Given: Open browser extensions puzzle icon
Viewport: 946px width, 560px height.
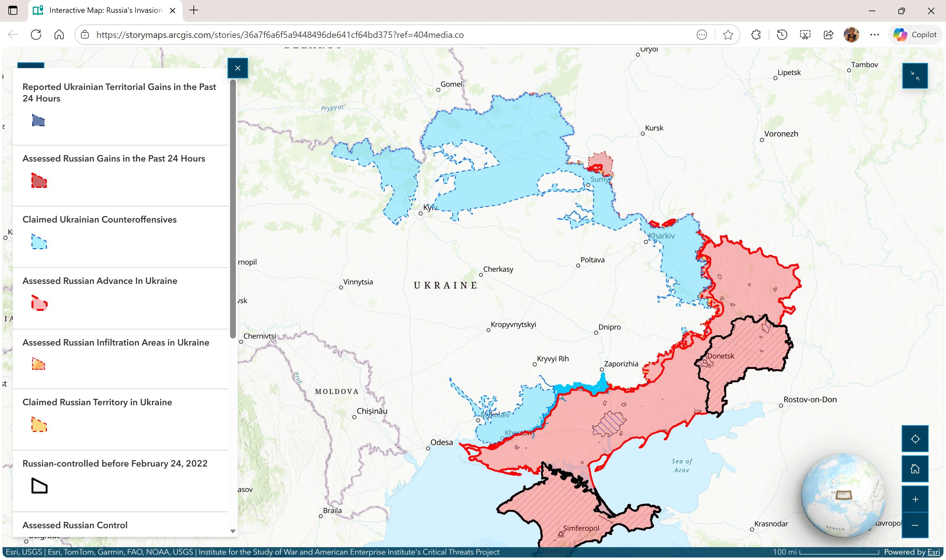Looking at the screenshot, I should [756, 35].
